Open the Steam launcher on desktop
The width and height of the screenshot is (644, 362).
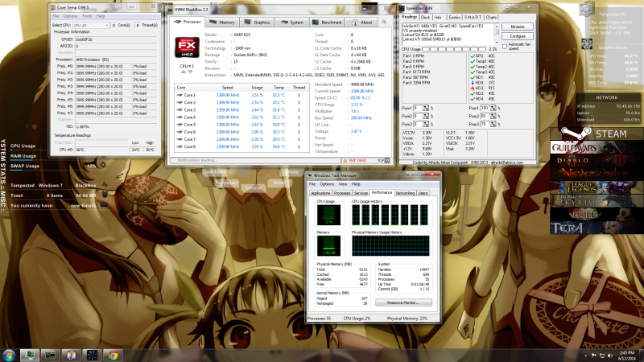coord(592,134)
